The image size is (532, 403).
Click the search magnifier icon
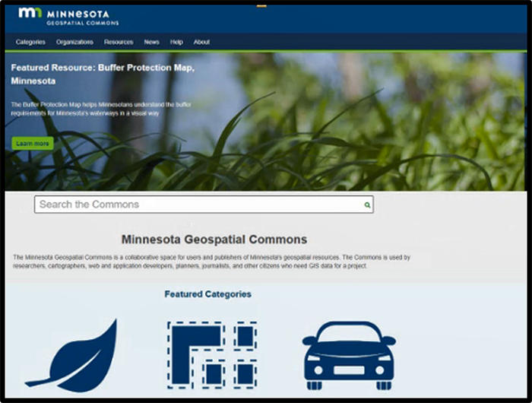click(x=367, y=205)
